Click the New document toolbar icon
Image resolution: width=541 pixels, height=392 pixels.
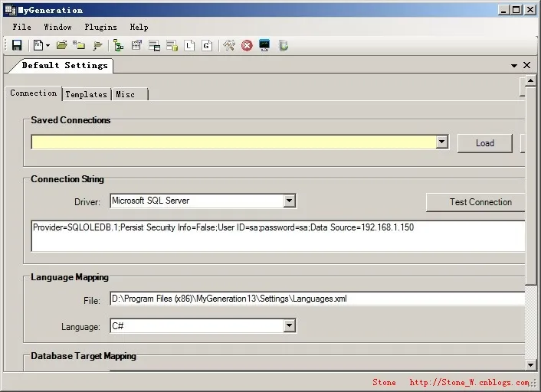(38, 45)
